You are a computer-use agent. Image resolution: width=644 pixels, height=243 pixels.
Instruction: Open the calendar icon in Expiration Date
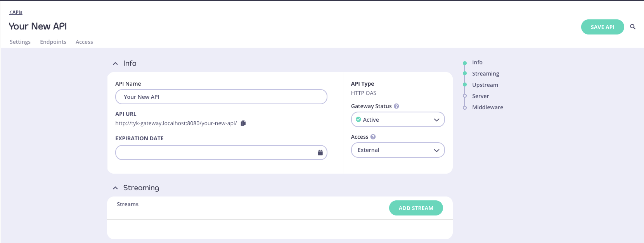coord(320,152)
